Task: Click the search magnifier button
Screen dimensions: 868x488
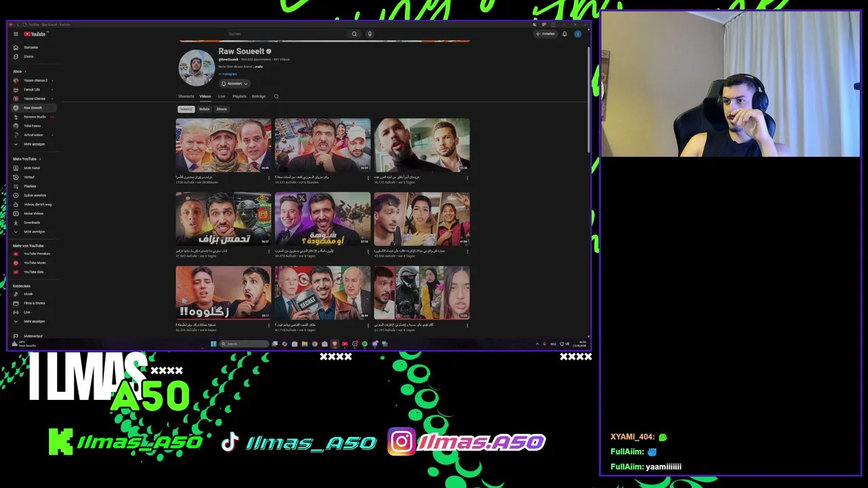Action: pyautogui.click(x=354, y=34)
